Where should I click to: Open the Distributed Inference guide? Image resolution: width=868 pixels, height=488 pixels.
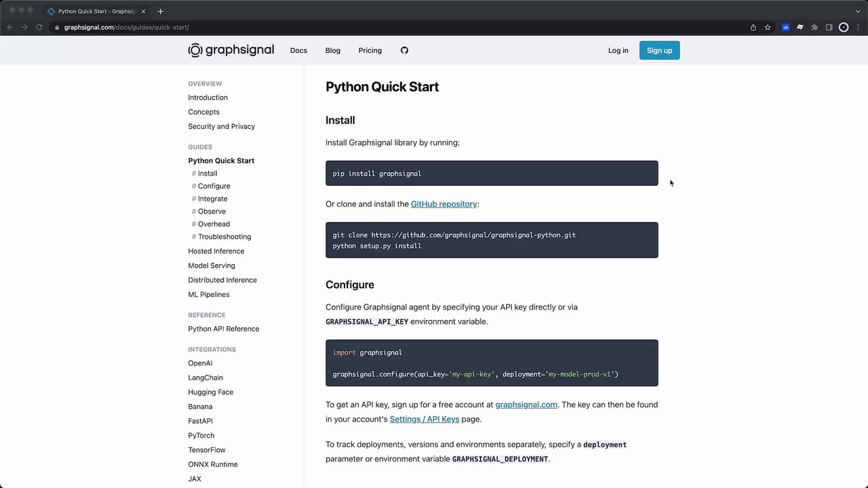click(x=222, y=280)
